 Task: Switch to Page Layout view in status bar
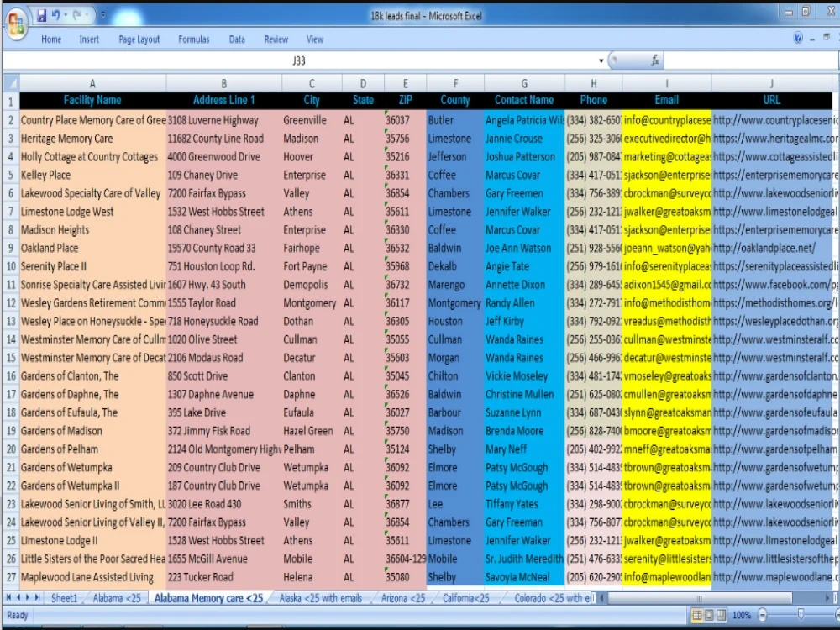coord(709,615)
